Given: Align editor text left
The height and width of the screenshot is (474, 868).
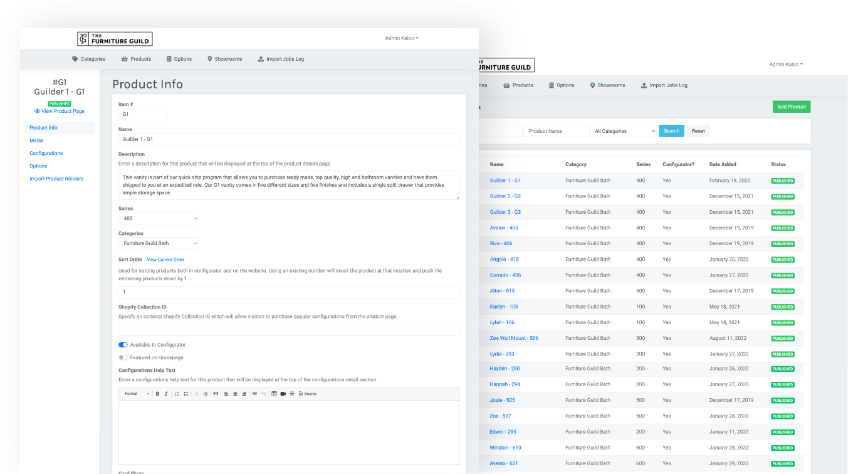Looking at the screenshot, I should pos(226,394).
